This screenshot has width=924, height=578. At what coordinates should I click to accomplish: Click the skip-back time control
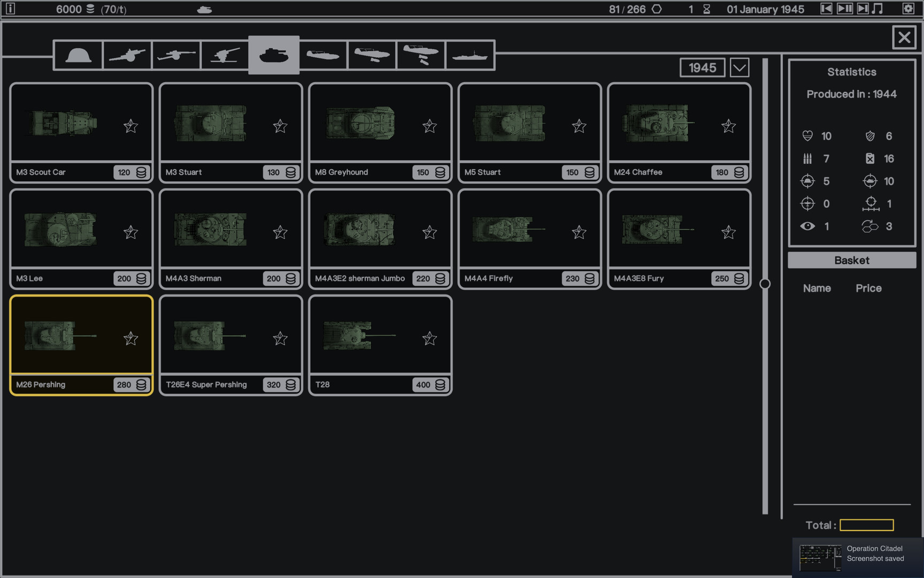tap(826, 9)
